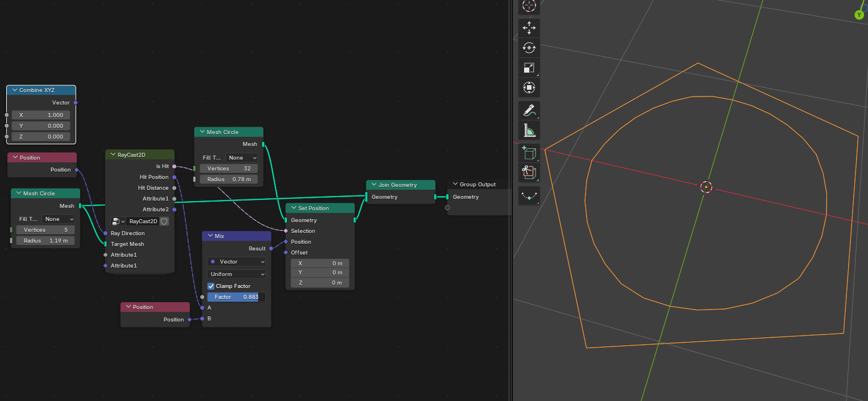Screen dimensions: 868x401
Task: Toggle fake user shield on RayCast2D
Action: tap(164, 222)
